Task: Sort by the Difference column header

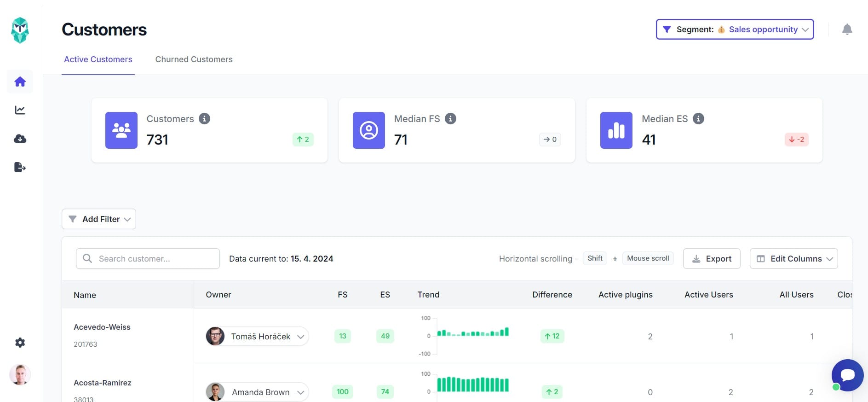Action: [x=552, y=295]
